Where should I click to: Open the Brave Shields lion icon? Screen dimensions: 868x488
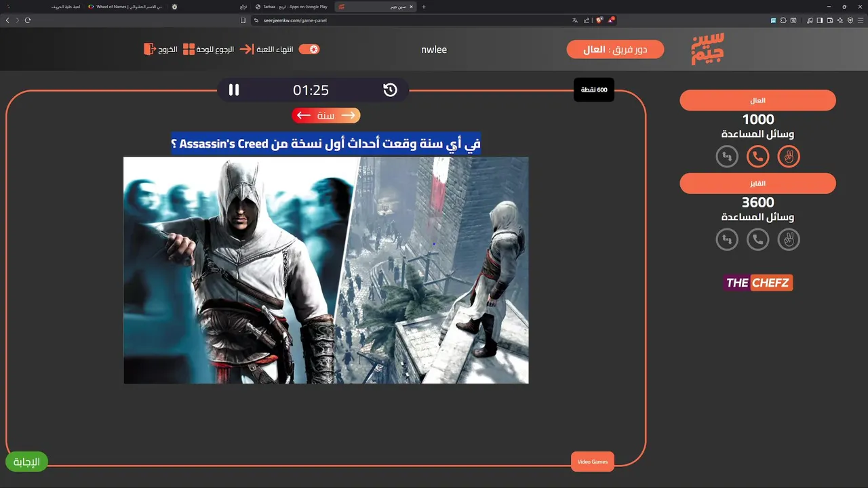(x=599, y=20)
